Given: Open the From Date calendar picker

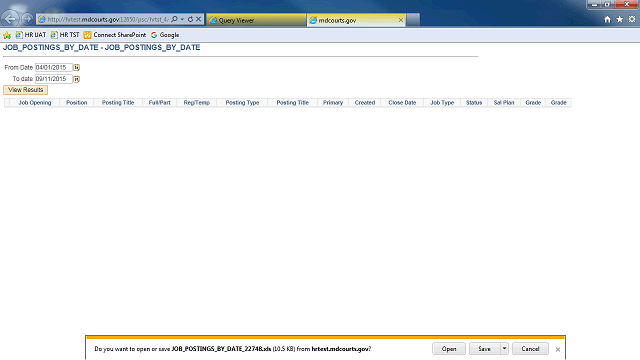Looking at the screenshot, I should (x=76, y=67).
